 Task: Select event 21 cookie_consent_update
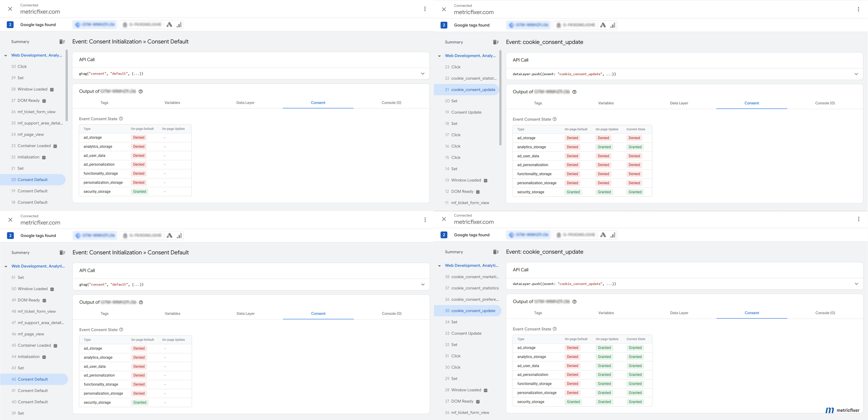click(x=466, y=90)
